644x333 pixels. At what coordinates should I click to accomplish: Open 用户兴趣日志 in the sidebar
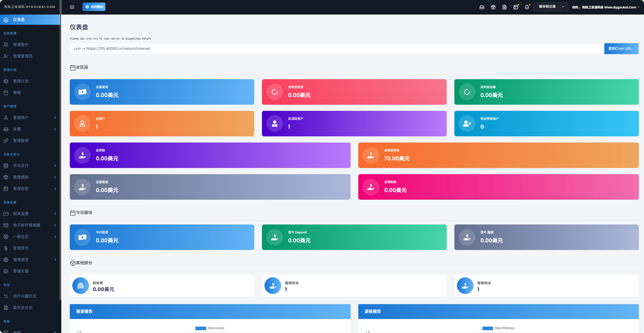(30, 296)
